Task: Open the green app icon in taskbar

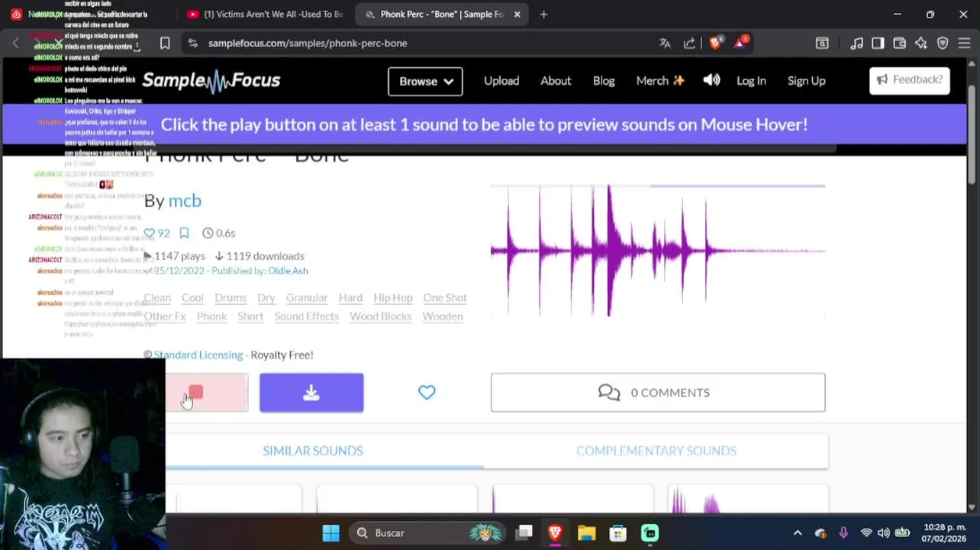Action: [650, 533]
